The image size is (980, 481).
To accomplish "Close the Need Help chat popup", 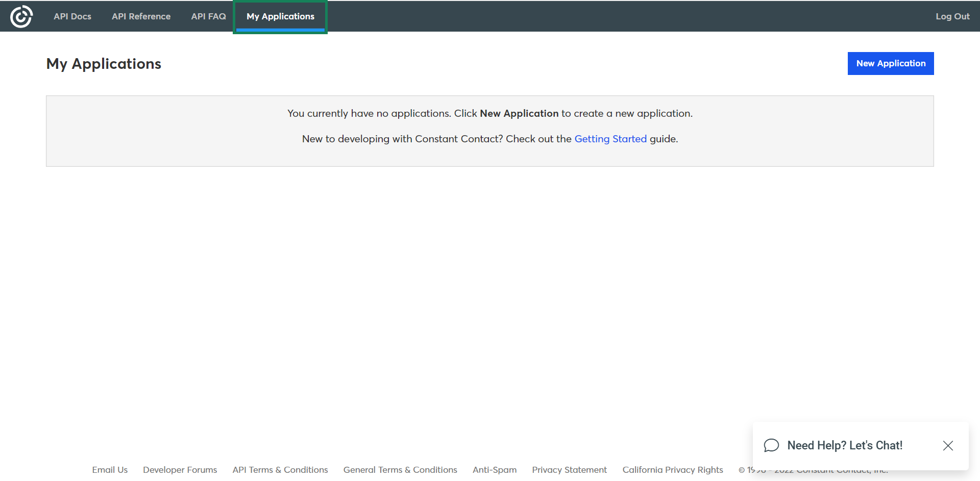I will pyautogui.click(x=948, y=445).
